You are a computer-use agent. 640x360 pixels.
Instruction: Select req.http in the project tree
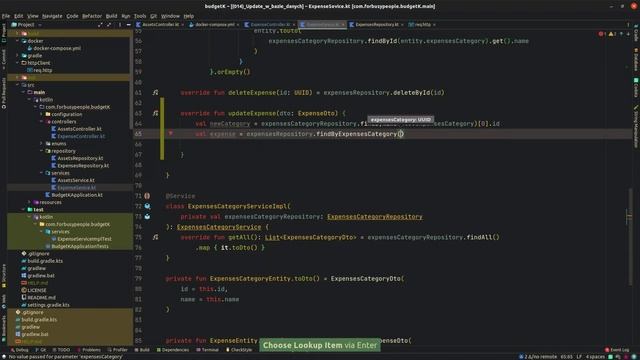click(x=42, y=70)
